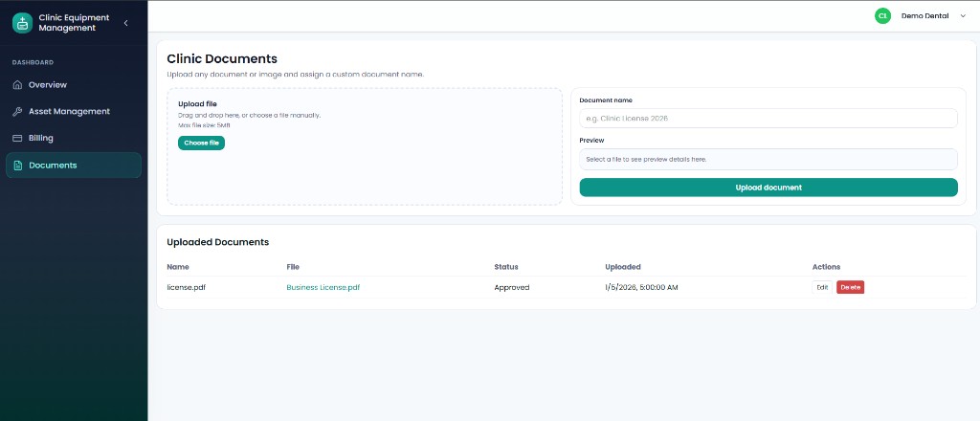Screen dimensions: 980x421
Task: Click the Billing card icon
Action: point(17,138)
